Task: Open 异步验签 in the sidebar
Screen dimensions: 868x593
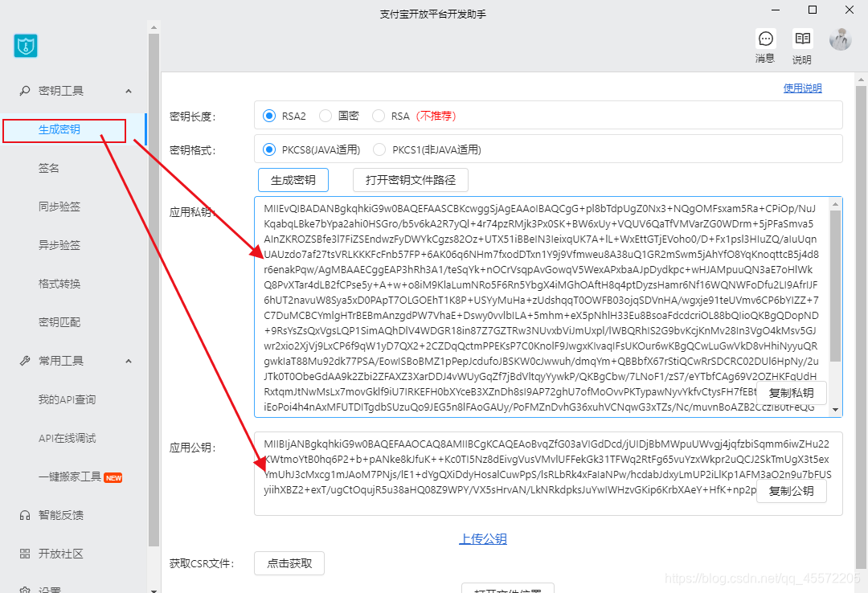Action: [59, 245]
